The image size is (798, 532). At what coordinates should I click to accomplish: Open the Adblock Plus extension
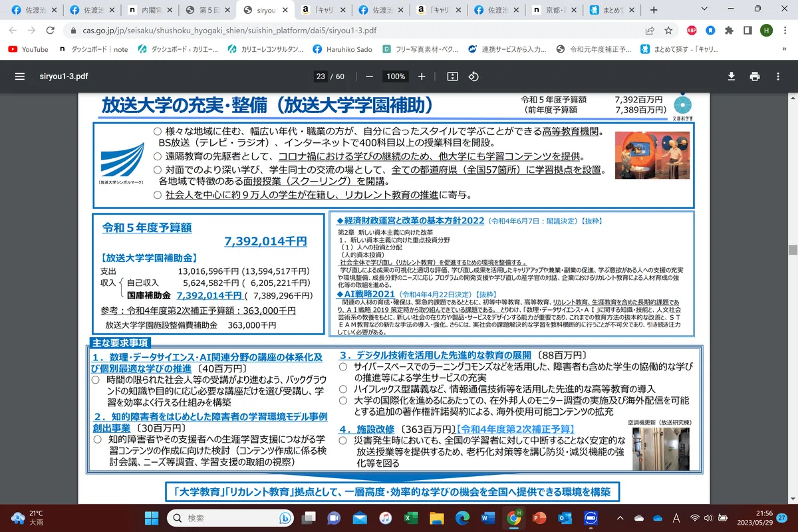pyautogui.click(x=692, y=31)
